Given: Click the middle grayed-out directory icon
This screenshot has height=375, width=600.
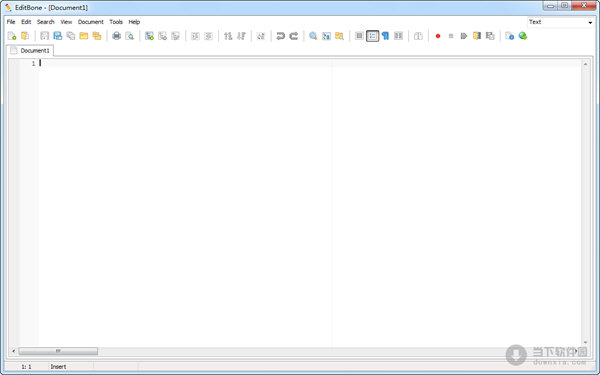Looking at the screenshot, I should [163, 36].
